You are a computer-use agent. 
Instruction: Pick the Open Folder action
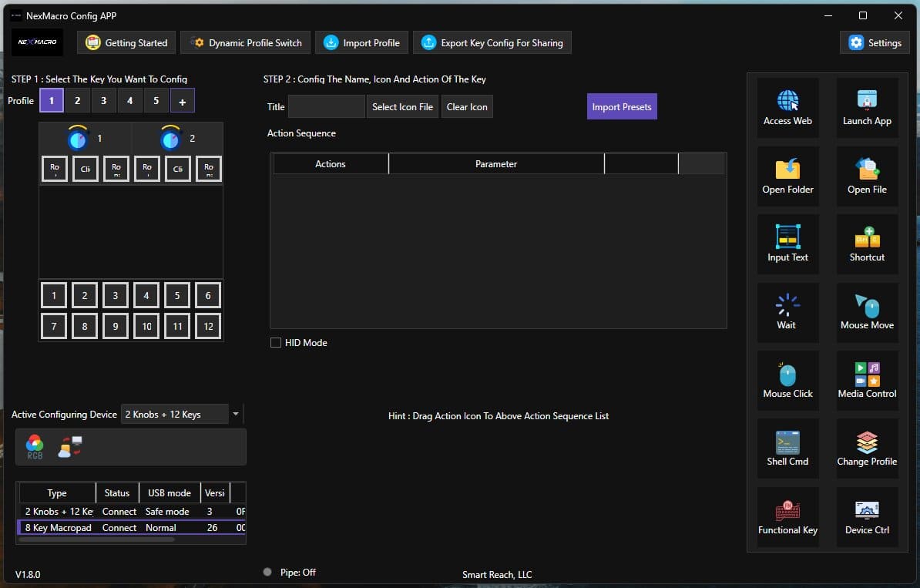tap(787, 176)
